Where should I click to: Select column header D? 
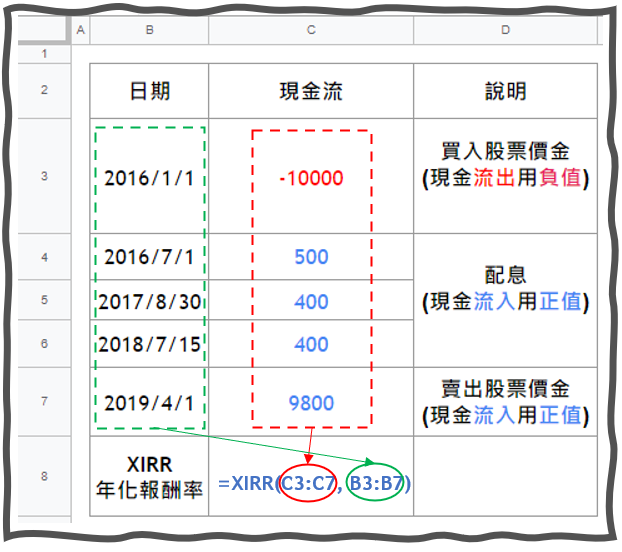tap(505, 30)
